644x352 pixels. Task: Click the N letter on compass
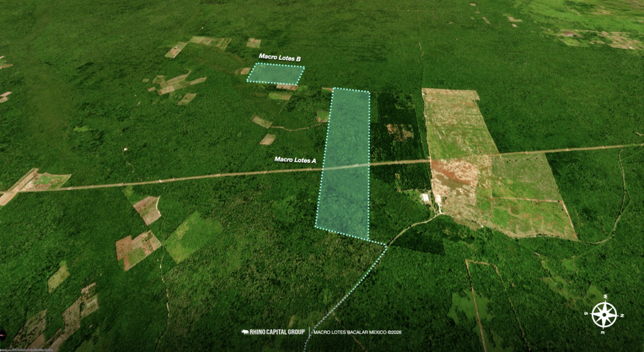tap(621, 316)
